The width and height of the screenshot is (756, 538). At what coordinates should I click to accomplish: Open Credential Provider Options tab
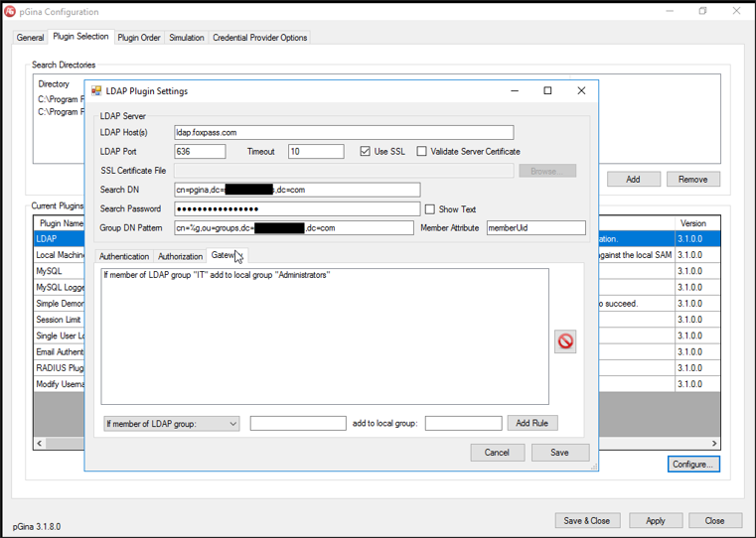tap(260, 38)
